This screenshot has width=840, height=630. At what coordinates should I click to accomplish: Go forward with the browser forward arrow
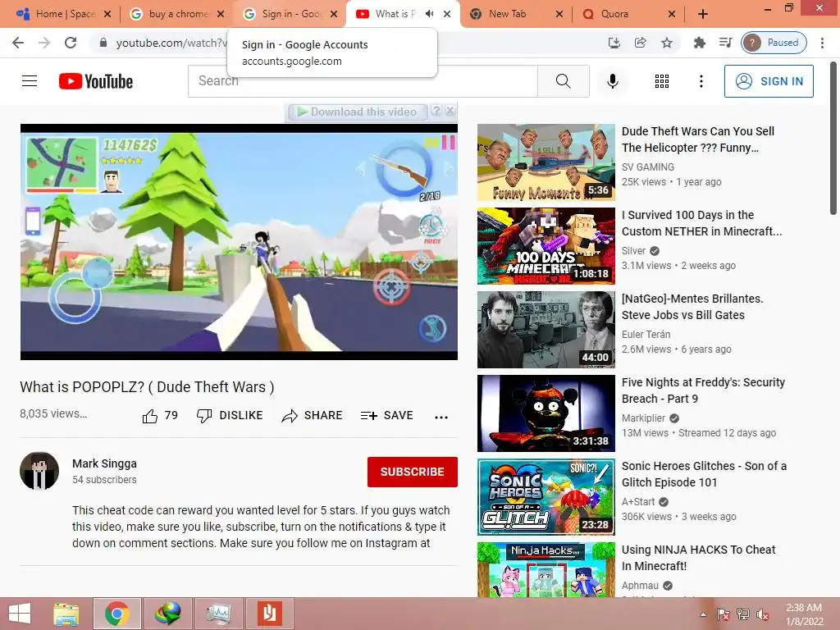44,43
